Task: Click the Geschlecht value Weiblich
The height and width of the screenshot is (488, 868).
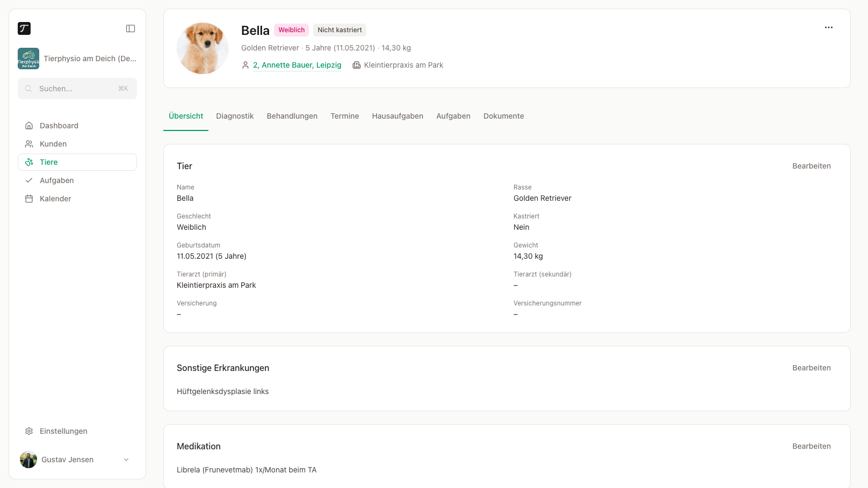Action: (x=191, y=227)
